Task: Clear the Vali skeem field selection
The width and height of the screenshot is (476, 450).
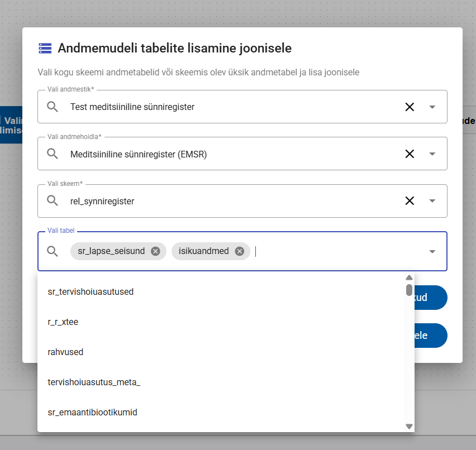Action: [410, 201]
